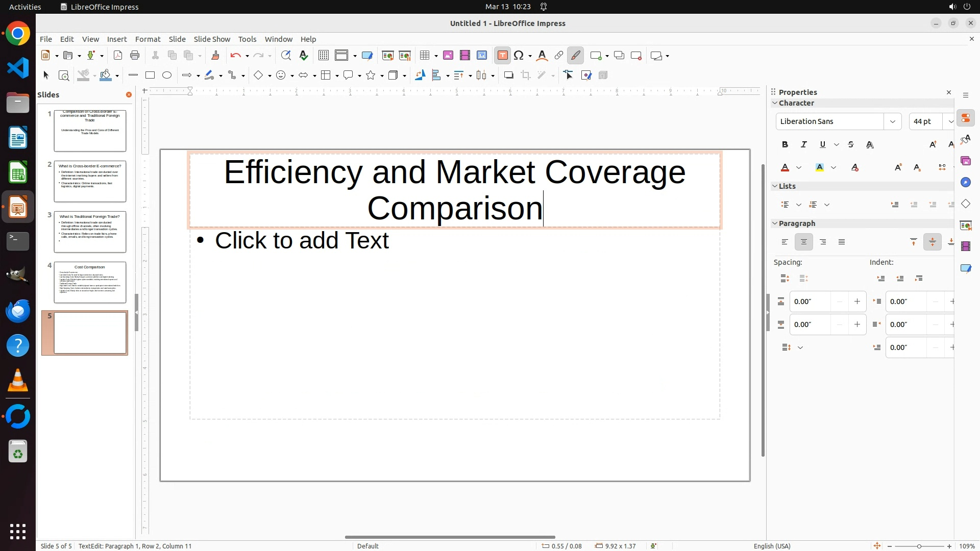The width and height of the screenshot is (980, 551).
Task: Select the Ellipse drawing tool
Action: (x=167, y=75)
